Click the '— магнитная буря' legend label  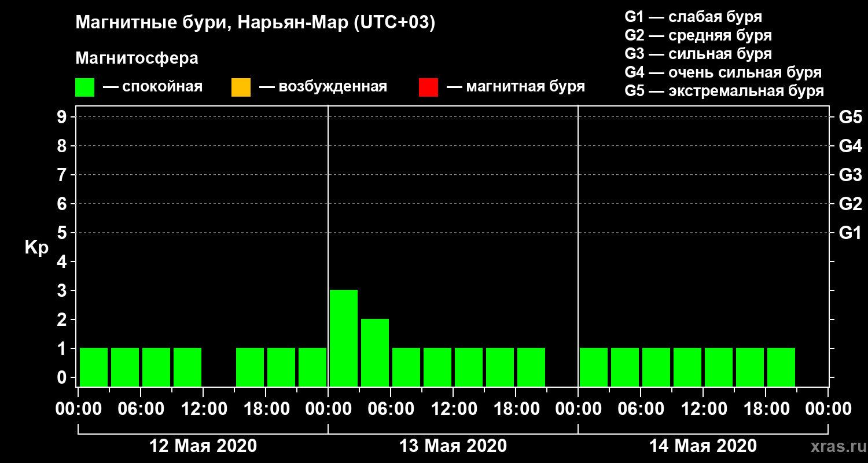tap(516, 87)
